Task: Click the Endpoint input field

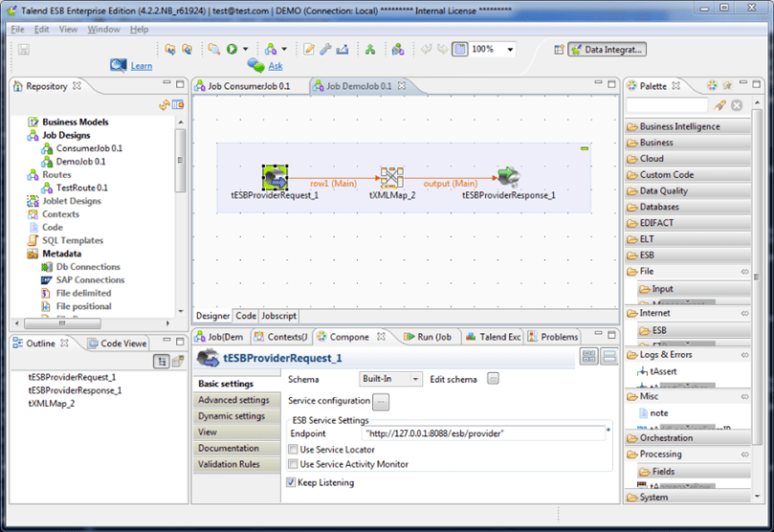Action: click(483, 433)
